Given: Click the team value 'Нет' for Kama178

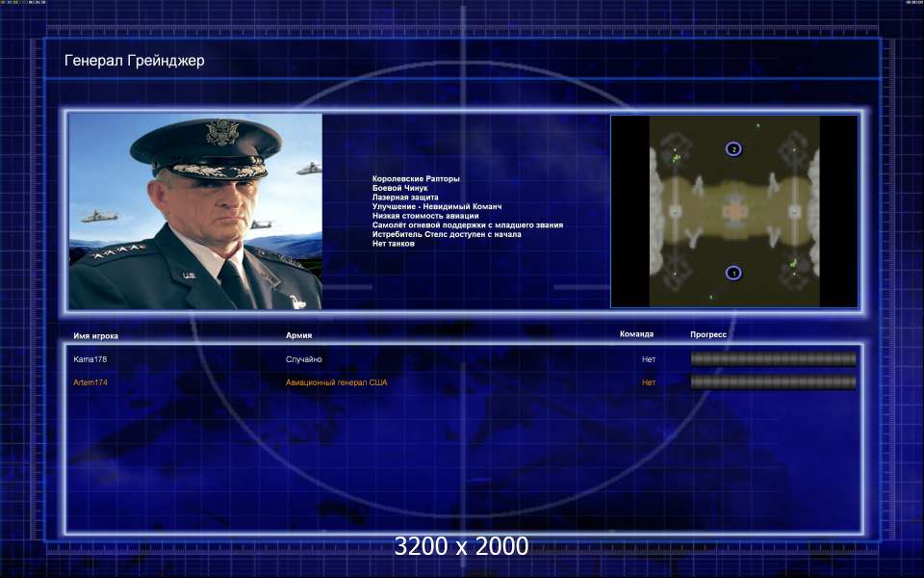Looking at the screenshot, I should [x=649, y=359].
